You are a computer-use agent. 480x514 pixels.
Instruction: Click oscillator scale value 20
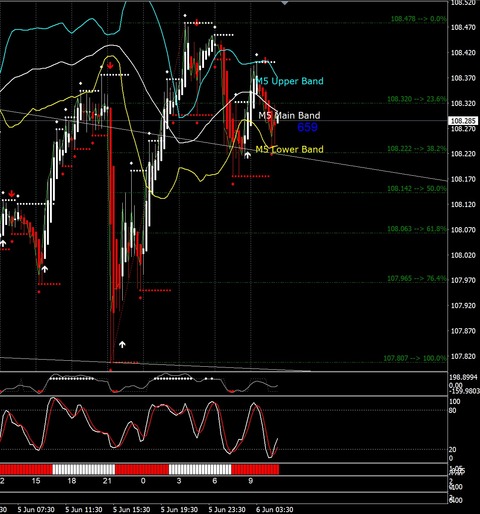click(453, 450)
